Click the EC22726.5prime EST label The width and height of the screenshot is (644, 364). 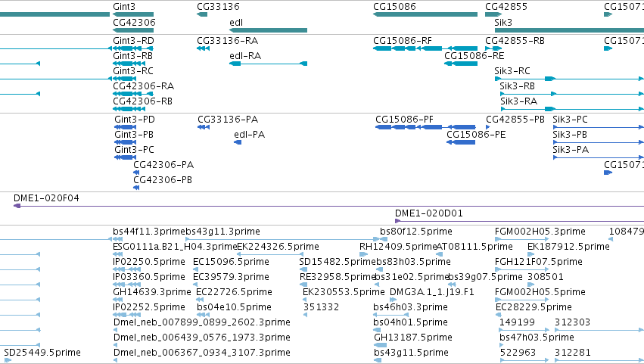tap(234, 293)
